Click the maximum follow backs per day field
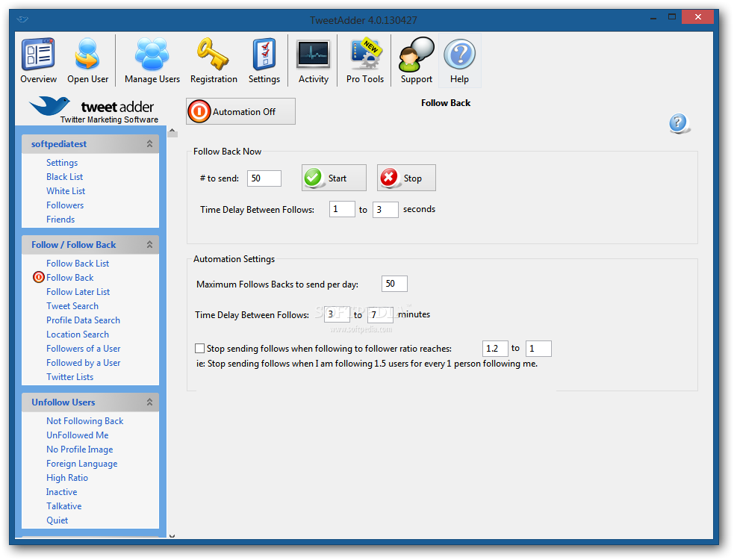734x560 pixels. pyautogui.click(x=394, y=284)
